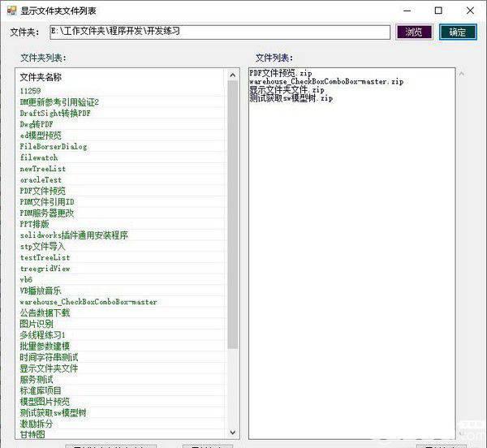
Task: Select folder PDM服务器更改
Action: (x=47, y=213)
